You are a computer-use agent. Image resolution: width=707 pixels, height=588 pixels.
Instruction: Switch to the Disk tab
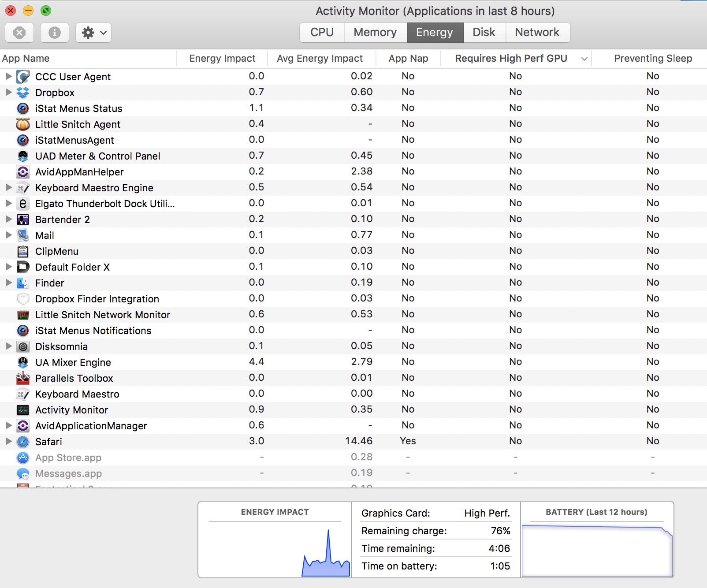pyautogui.click(x=484, y=33)
